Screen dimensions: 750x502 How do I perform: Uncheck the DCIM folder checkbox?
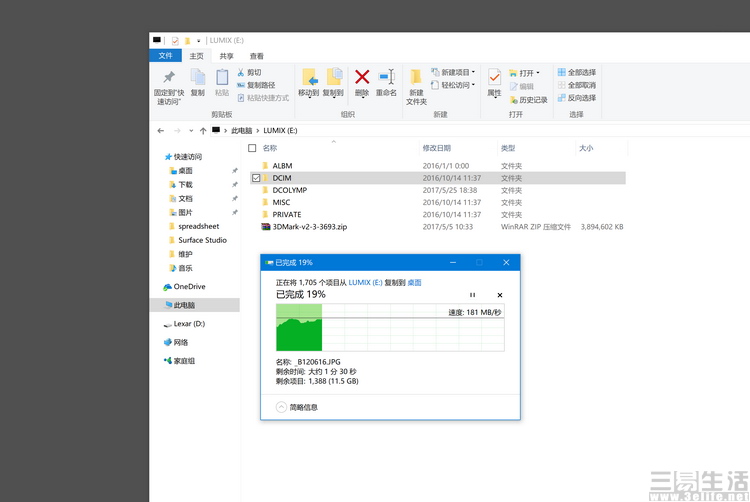tap(256, 178)
